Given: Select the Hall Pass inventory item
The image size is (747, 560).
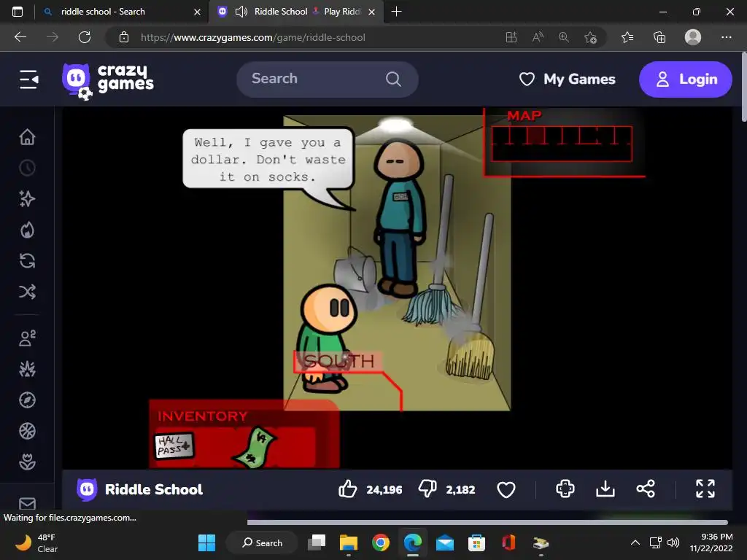Looking at the screenshot, I should [x=174, y=446].
